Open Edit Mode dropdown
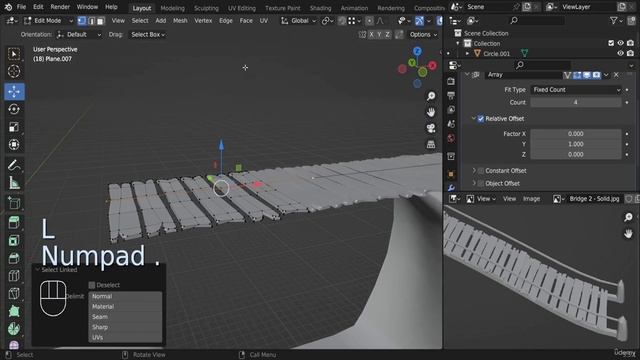640x360 pixels. coord(48,20)
